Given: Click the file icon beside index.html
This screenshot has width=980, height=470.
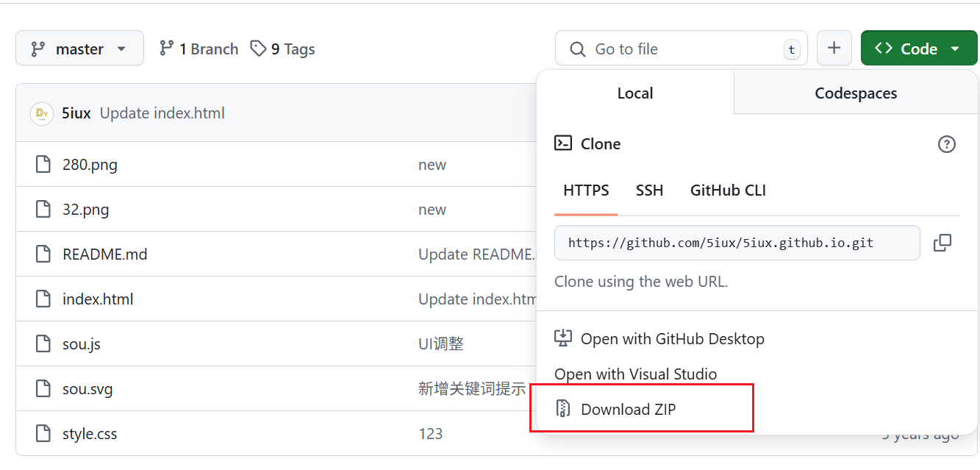Looking at the screenshot, I should coord(43,299).
